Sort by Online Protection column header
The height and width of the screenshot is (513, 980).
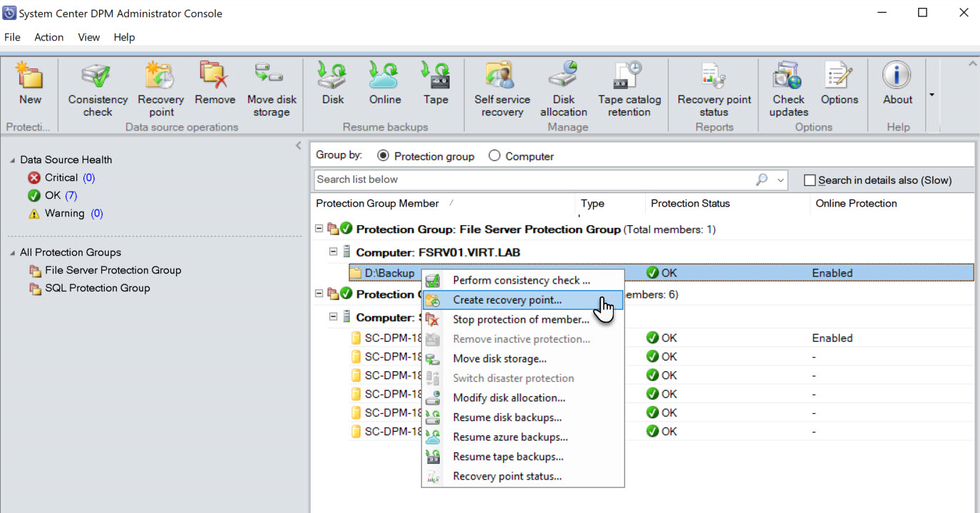pos(856,203)
